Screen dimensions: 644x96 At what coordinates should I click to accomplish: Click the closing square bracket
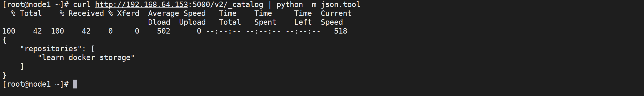click(x=22, y=66)
